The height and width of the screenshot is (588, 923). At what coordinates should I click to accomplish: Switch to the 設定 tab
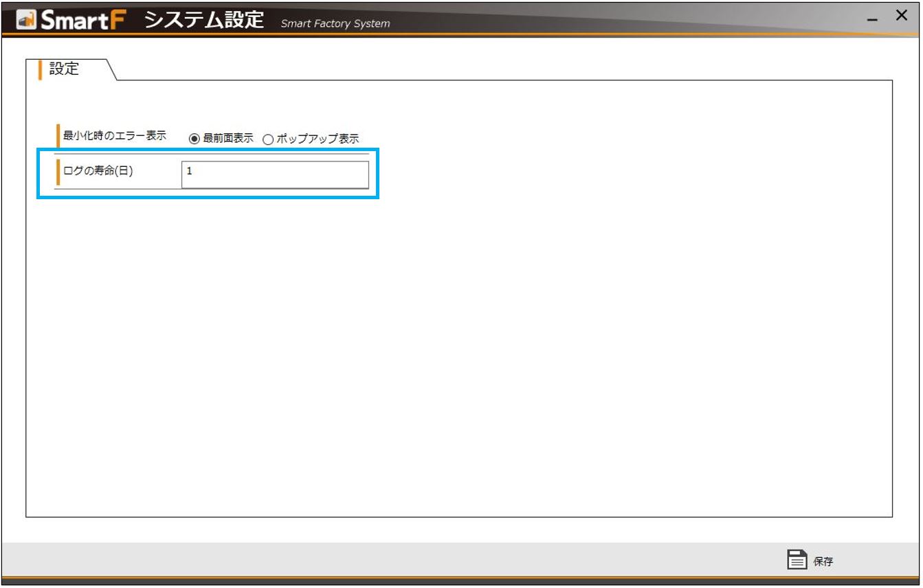click(65, 69)
